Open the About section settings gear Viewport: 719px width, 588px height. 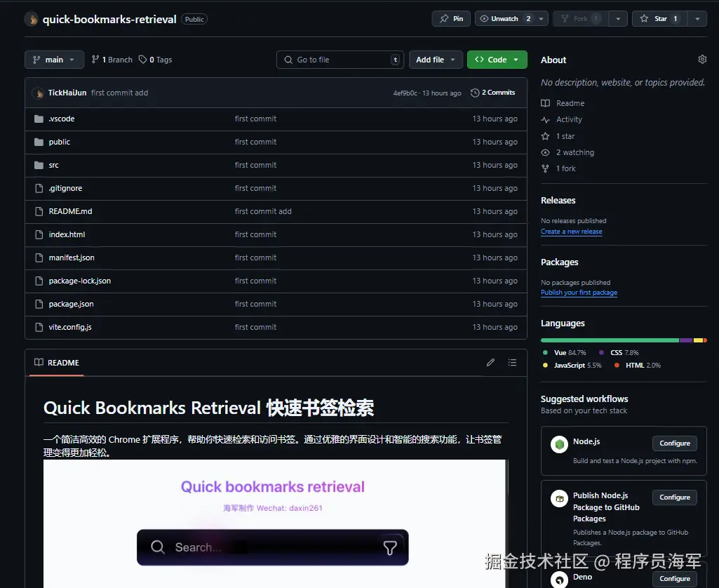click(x=702, y=60)
